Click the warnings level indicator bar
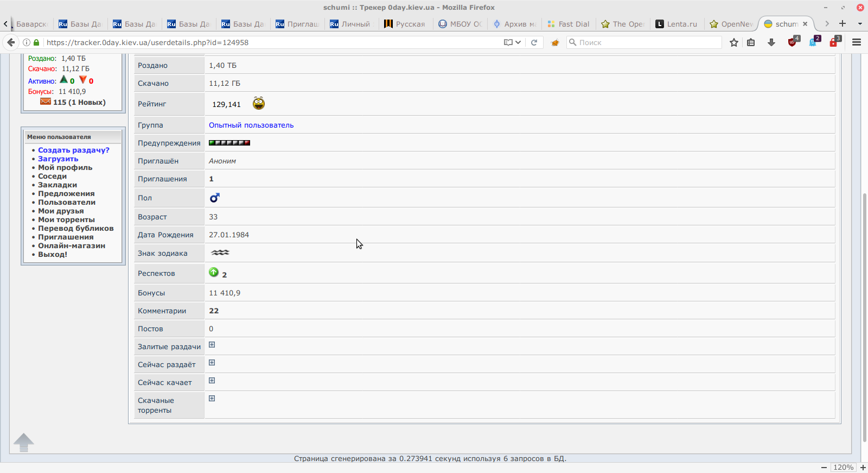The image size is (868, 473). (229, 143)
